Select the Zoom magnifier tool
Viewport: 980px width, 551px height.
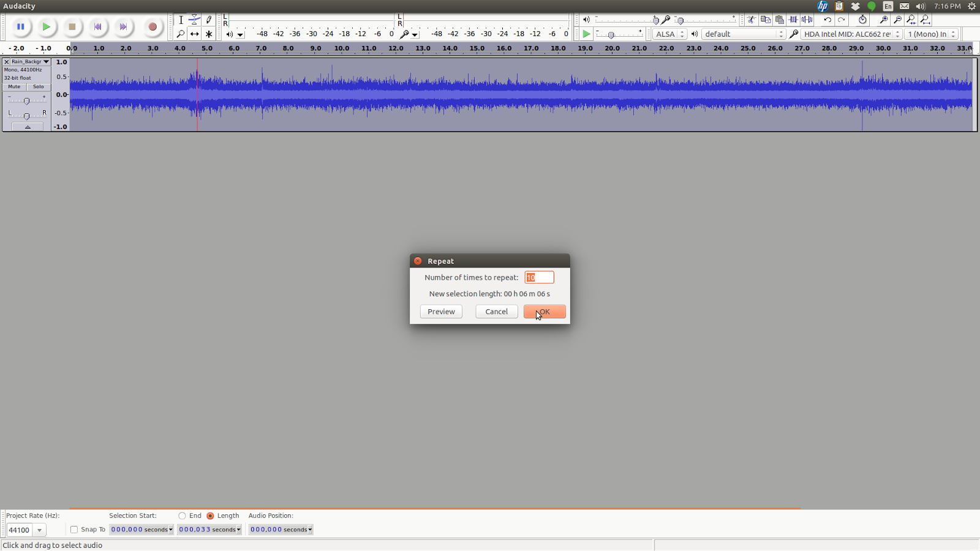point(181,34)
